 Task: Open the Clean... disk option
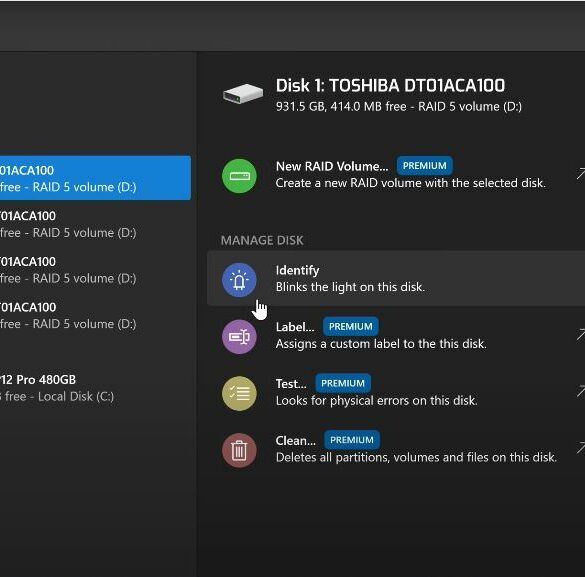(x=396, y=449)
